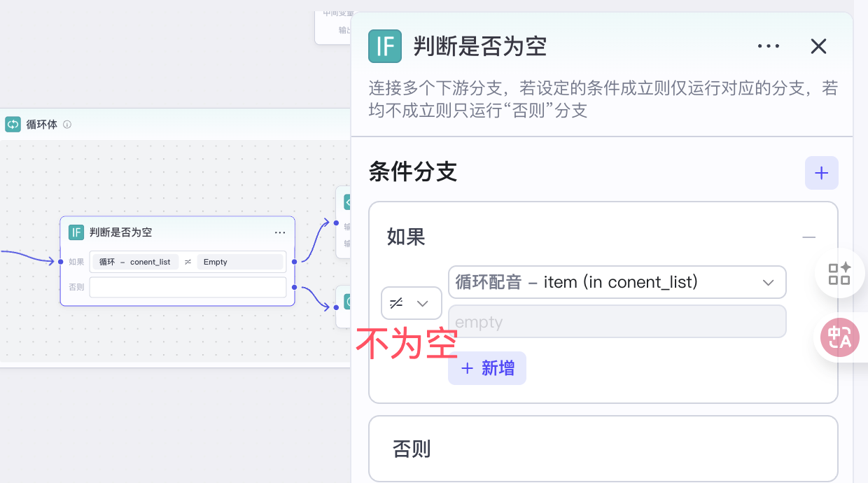Click the 判断是否为空 title in the panel
The image size is (868, 483).
[x=479, y=46]
